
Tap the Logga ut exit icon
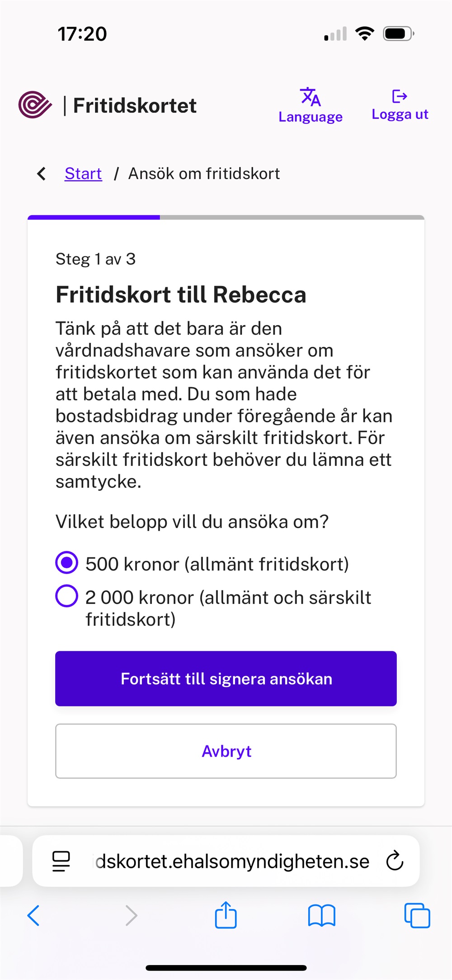pyautogui.click(x=400, y=96)
